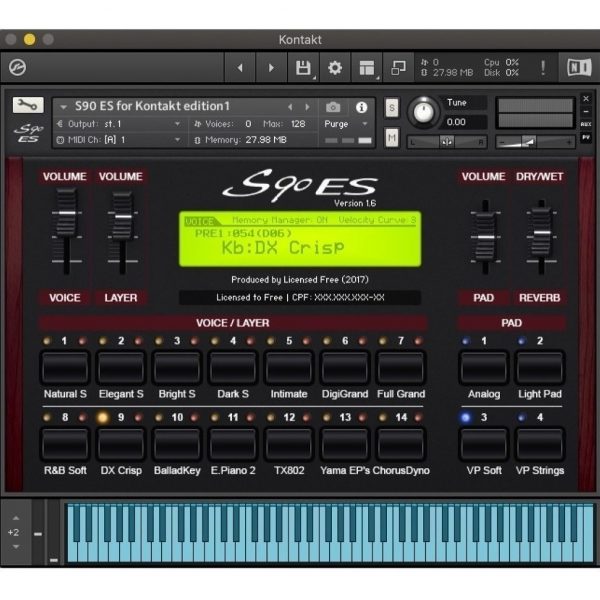Select voice 13 Yama EP's button
The width and height of the screenshot is (600, 600).
(345, 444)
